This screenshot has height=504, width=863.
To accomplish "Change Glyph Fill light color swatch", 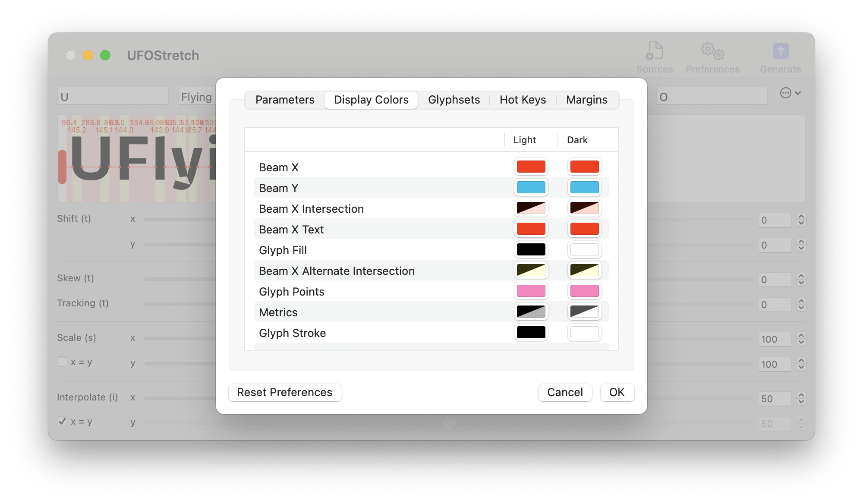I will 531,249.
